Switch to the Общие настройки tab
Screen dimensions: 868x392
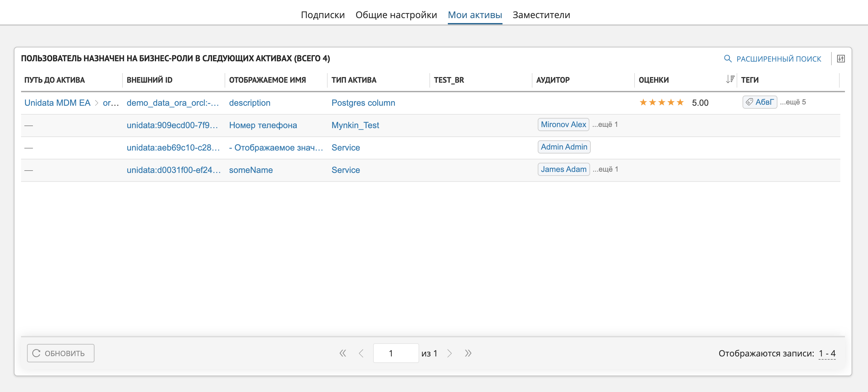396,15
